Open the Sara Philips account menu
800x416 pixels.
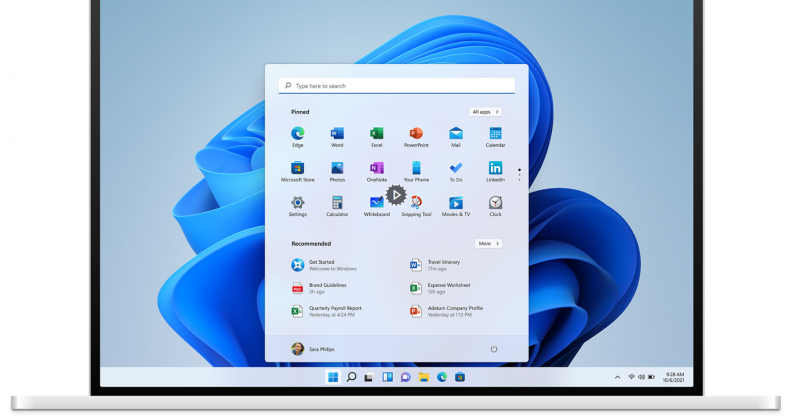click(313, 349)
